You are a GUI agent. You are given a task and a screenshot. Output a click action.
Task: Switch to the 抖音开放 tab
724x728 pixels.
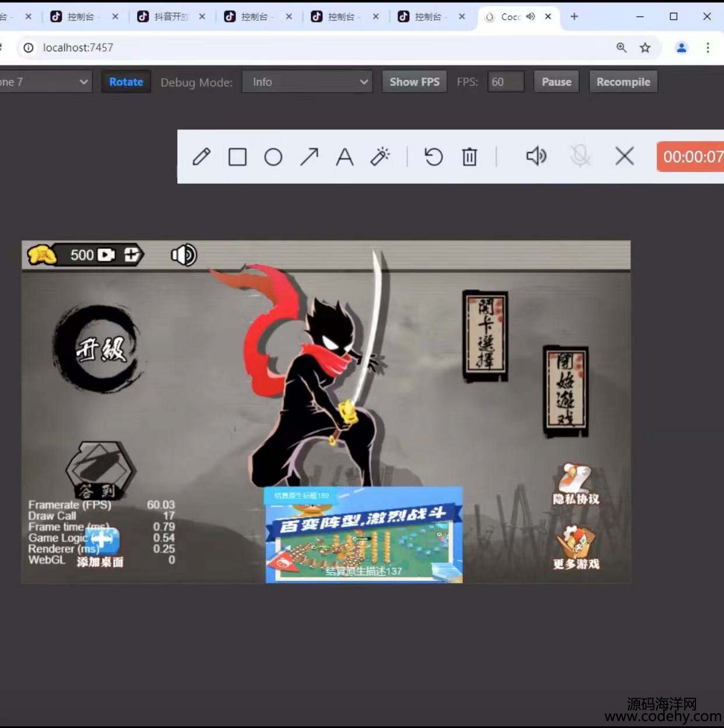[x=171, y=17]
